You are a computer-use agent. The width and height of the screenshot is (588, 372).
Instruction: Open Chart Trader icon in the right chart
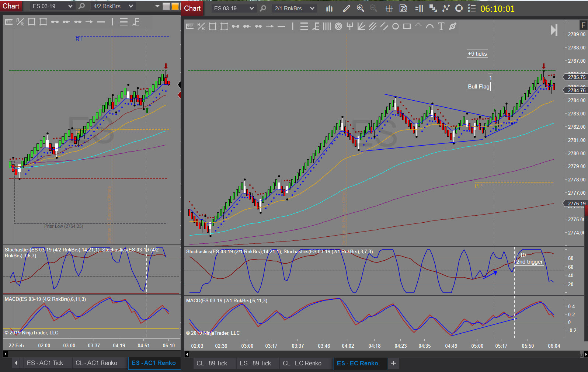pos(419,8)
